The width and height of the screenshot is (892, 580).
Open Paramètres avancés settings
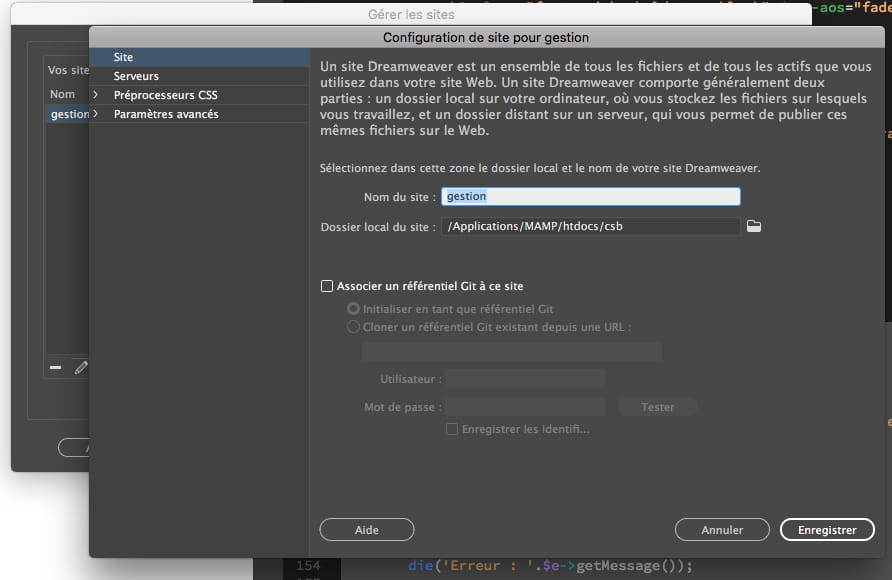point(166,114)
